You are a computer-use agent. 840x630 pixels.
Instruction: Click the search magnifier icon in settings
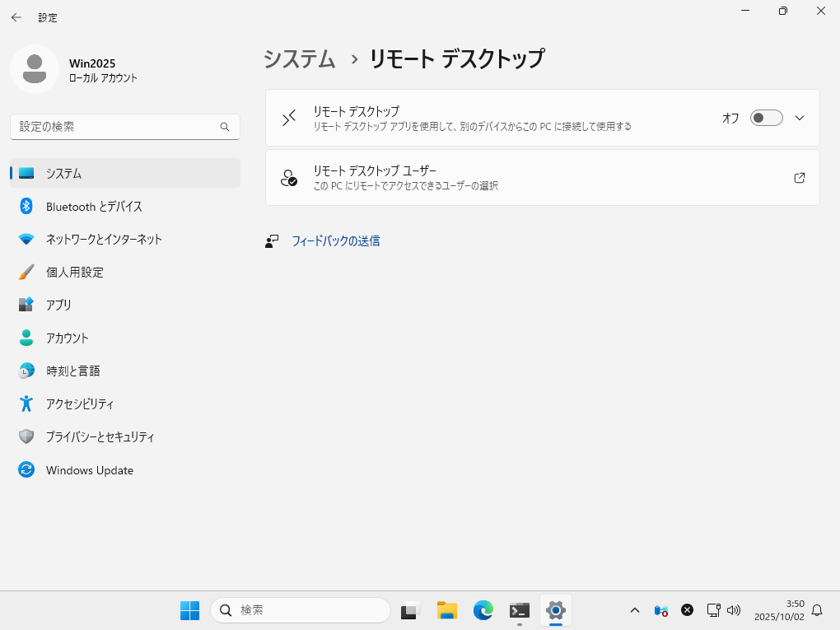[225, 127]
